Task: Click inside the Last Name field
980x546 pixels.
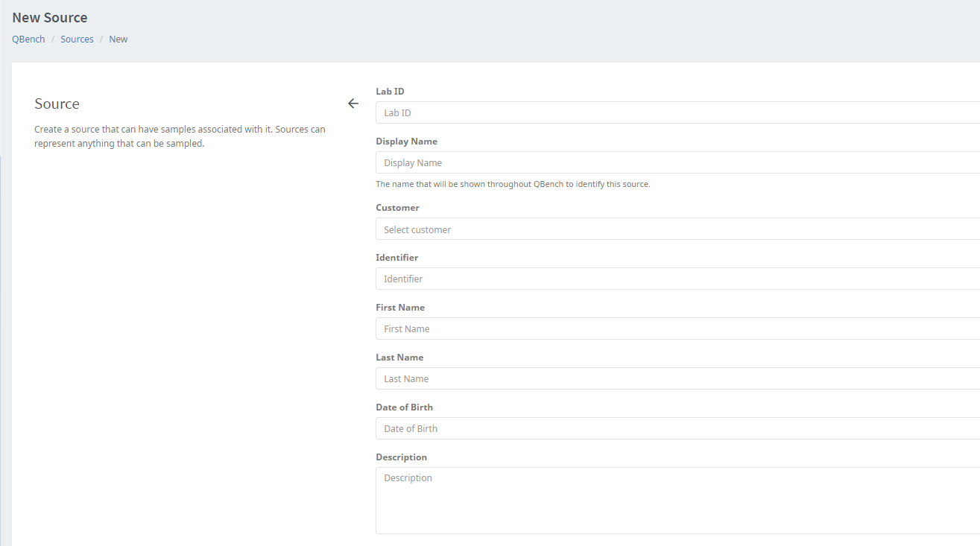Action: pos(677,378)
